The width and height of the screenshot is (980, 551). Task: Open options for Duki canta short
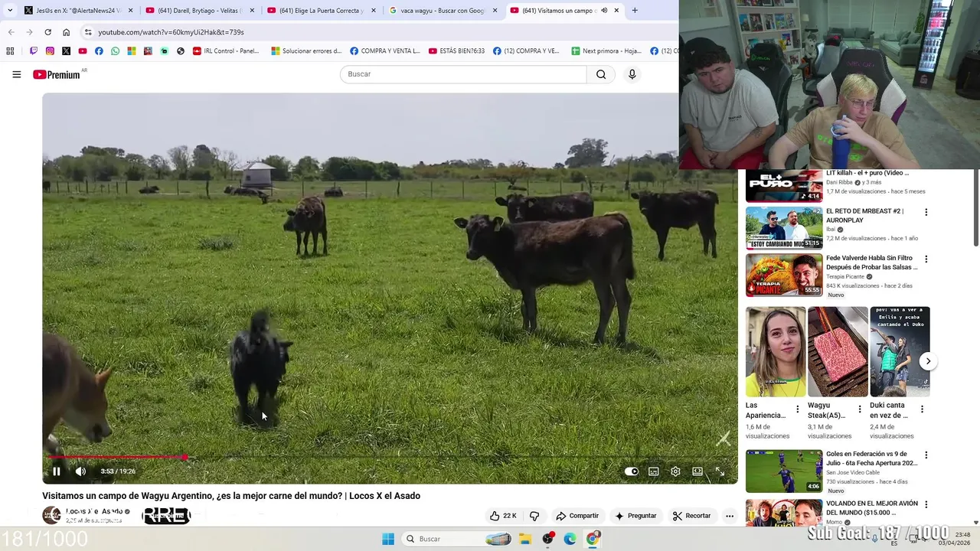tap(922, 409)
